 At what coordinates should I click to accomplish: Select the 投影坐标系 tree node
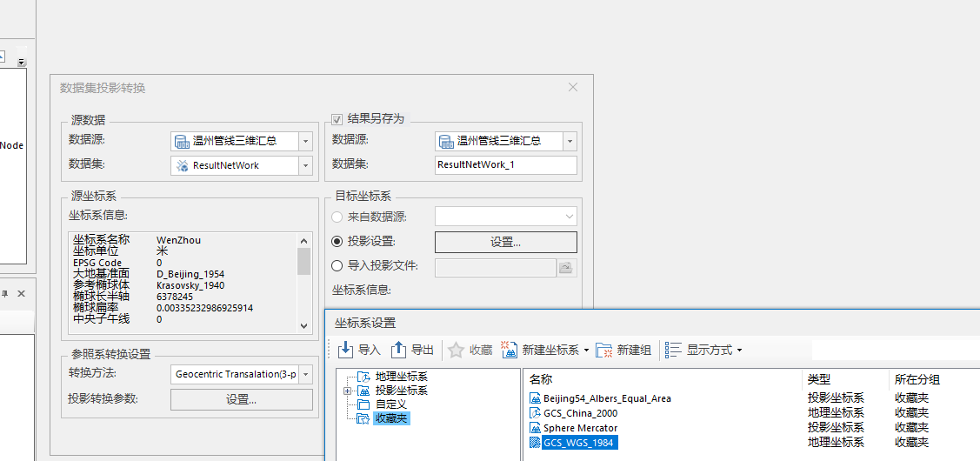tap(402, 391)
